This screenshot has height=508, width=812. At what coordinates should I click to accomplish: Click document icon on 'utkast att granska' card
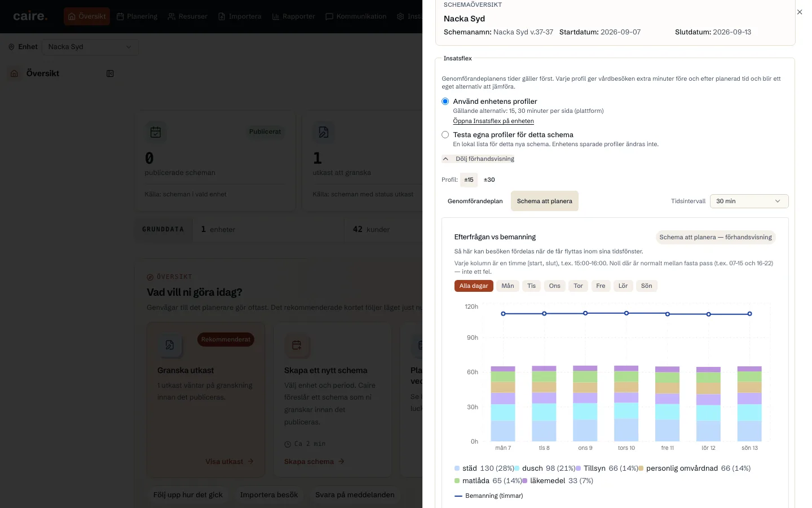[x=324, y=132]
